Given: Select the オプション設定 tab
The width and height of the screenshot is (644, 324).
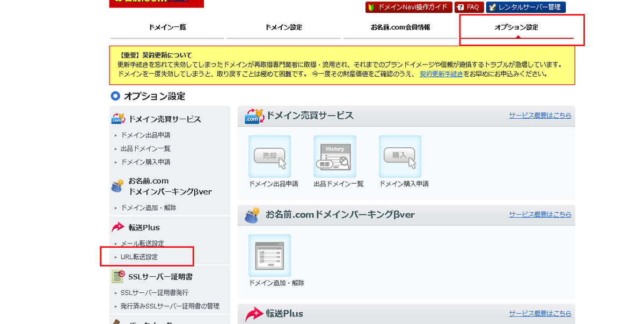Looking at the screenshot, I should coord(517,27).
